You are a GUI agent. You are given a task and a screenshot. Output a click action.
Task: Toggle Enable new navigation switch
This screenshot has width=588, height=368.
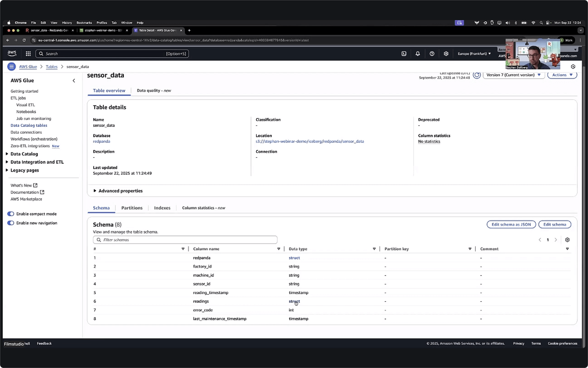tap(11, 223)
